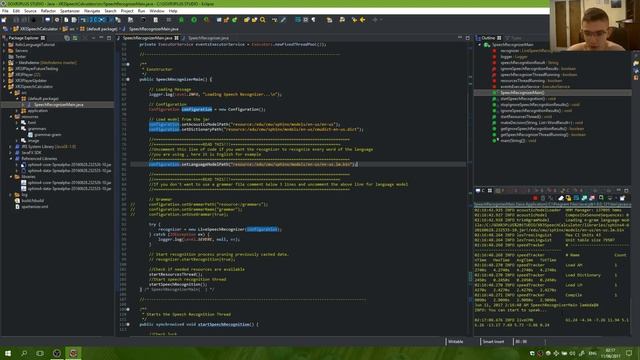640x360 pixels.
Task: Minimize the Package Explorer view
Action: pos(101,38)
